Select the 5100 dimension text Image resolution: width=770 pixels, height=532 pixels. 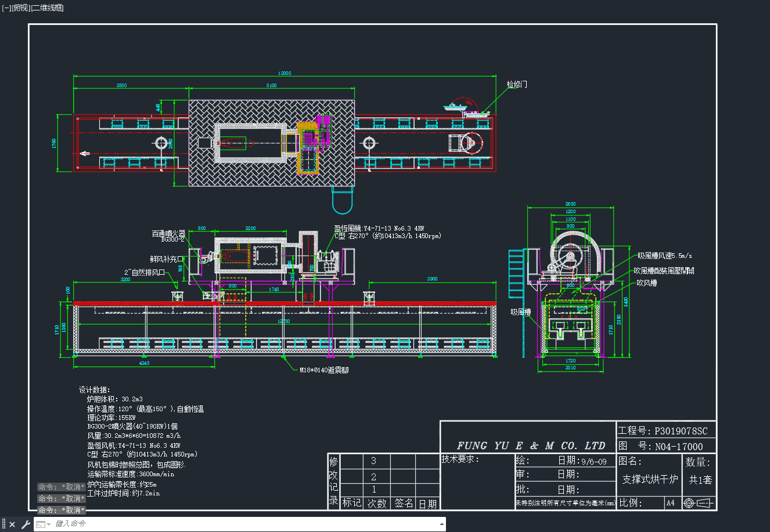(271, 85)
